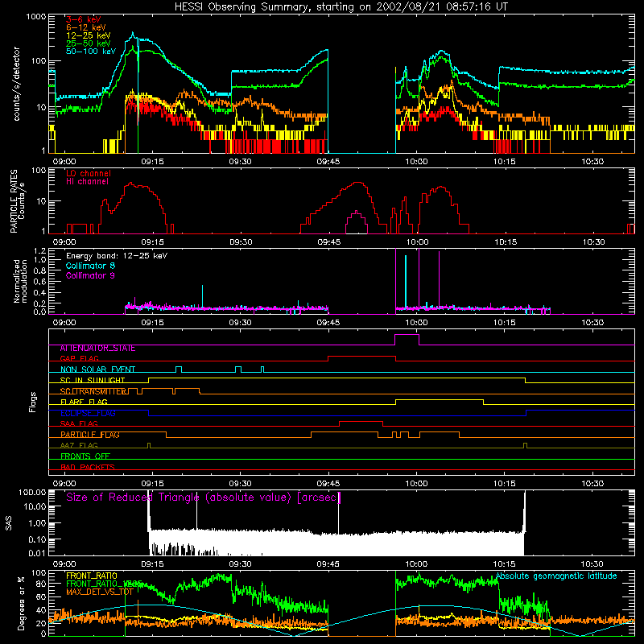This screenshot has width=644, height=644.
Task: Click the 1.2 value on the modulation axis
Action: [39, 251]
